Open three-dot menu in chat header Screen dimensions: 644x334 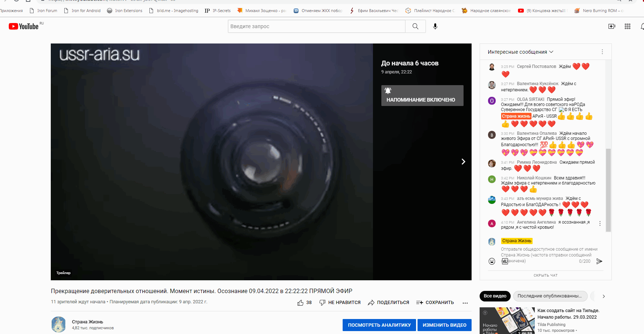pyautogui.click(x=602, y=52)
